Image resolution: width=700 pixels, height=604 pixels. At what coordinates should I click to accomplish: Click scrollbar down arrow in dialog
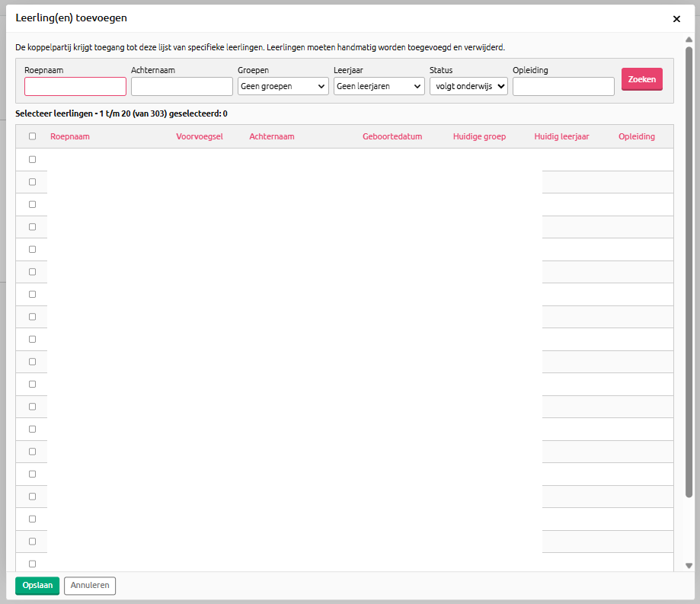point(689,566)
